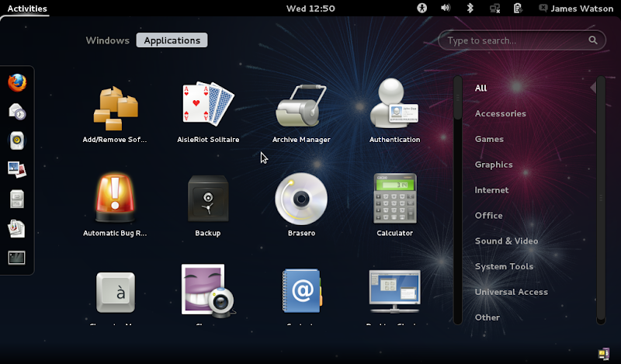The image size is (621, 364).
Task: Click the application grid scrollbar handle
Action: click(458, 98)
